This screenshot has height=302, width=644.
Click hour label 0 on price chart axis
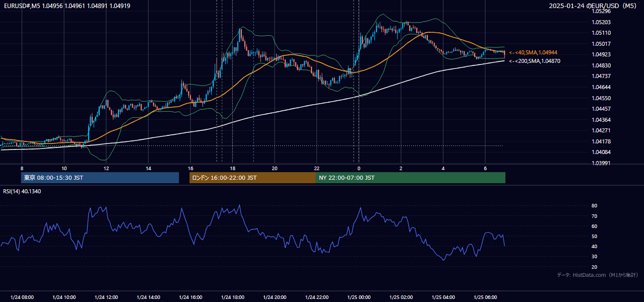point(359,168)
